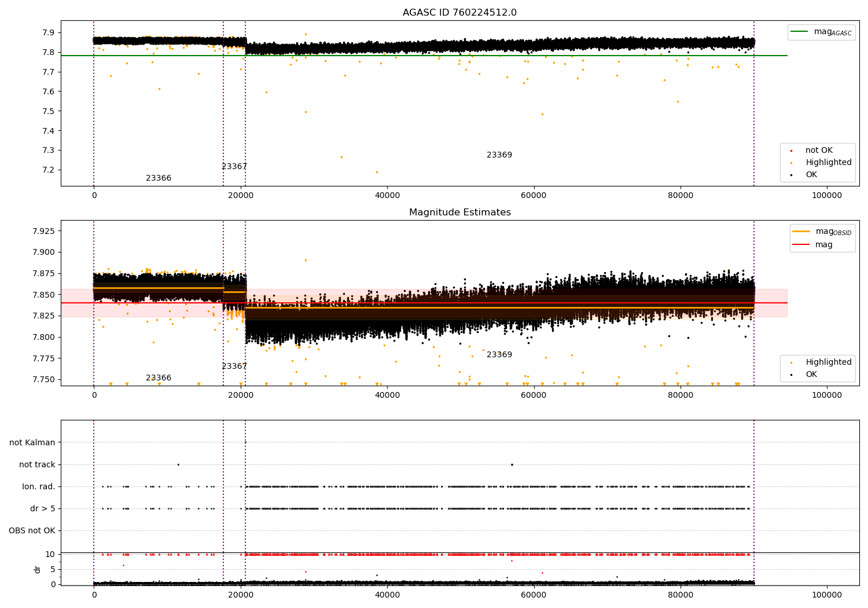Click the 'not track' row label
Screen dimensions: 868x608
pyautogui.click(x=37, y=465)
